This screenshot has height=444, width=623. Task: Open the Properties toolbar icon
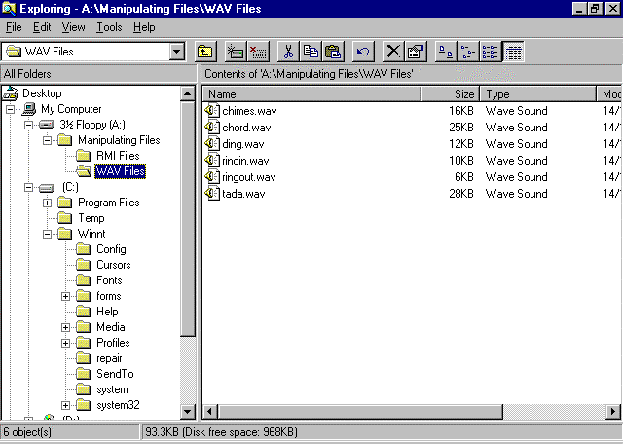point(415,51)
